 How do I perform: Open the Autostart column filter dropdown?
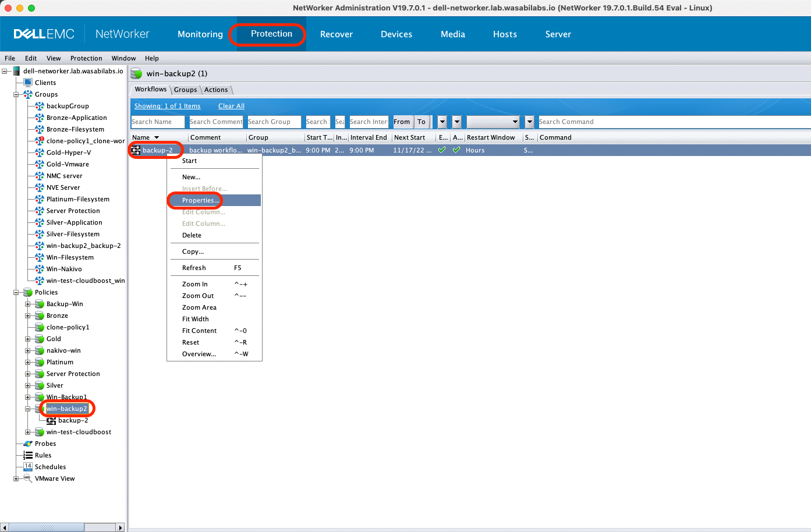click(457, 122)
